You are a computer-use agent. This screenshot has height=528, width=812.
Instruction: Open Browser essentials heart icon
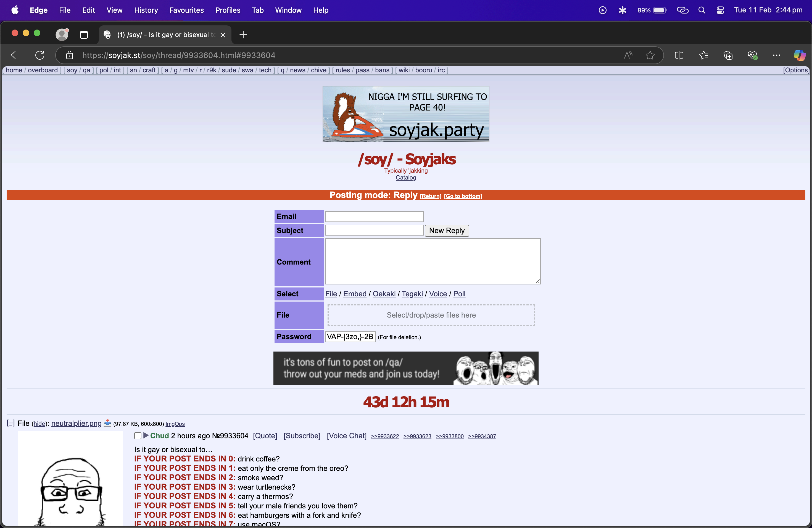coord(752,55)
